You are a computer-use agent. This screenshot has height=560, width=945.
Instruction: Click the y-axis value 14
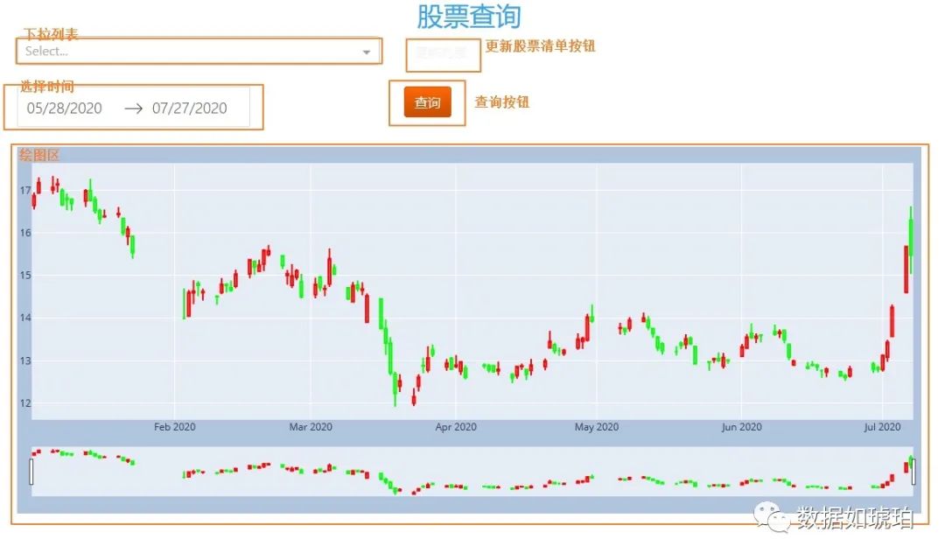point(24,318)
